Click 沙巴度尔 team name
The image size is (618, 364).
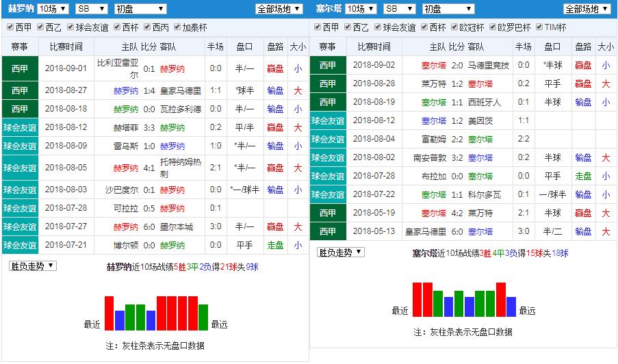(122, 190)
